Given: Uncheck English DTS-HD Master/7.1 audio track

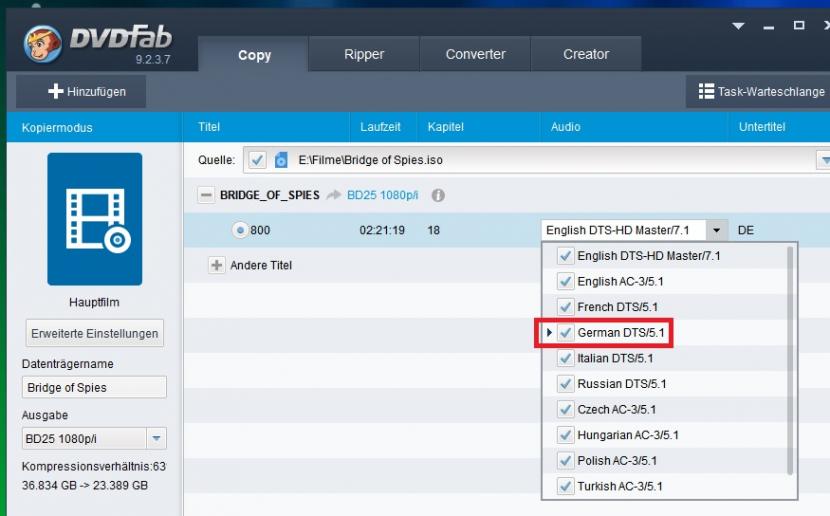Looking at the screenshot, I should (x=565, y=256).
